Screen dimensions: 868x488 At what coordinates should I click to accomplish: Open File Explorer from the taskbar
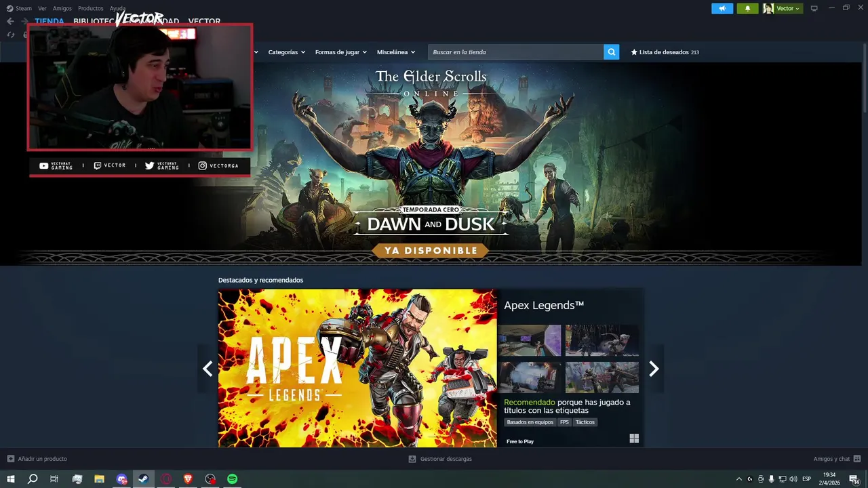pyautogui.click(x=99, y=479)
